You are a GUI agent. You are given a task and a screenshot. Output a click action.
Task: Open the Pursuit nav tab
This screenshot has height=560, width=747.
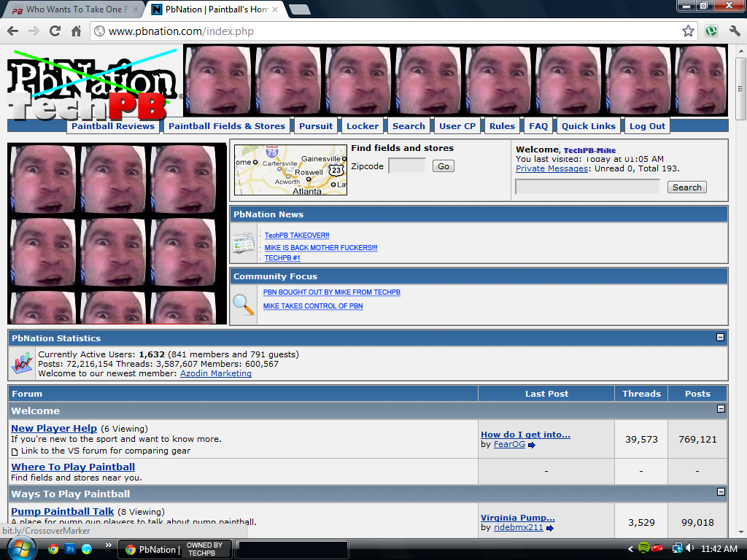[316, 126]
